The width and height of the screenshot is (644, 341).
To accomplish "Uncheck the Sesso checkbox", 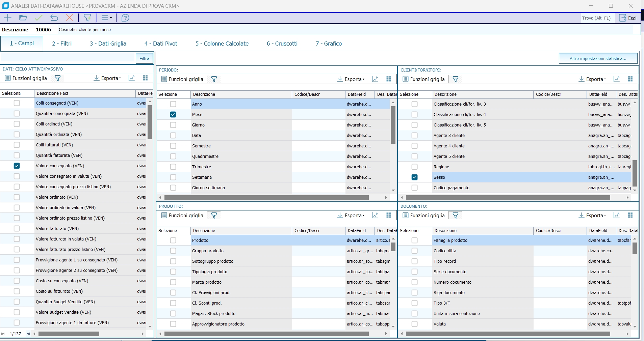I will pos(414,177).
